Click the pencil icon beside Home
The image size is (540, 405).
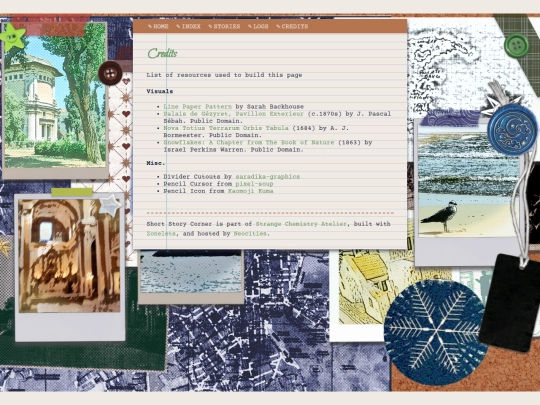(150, 27)
